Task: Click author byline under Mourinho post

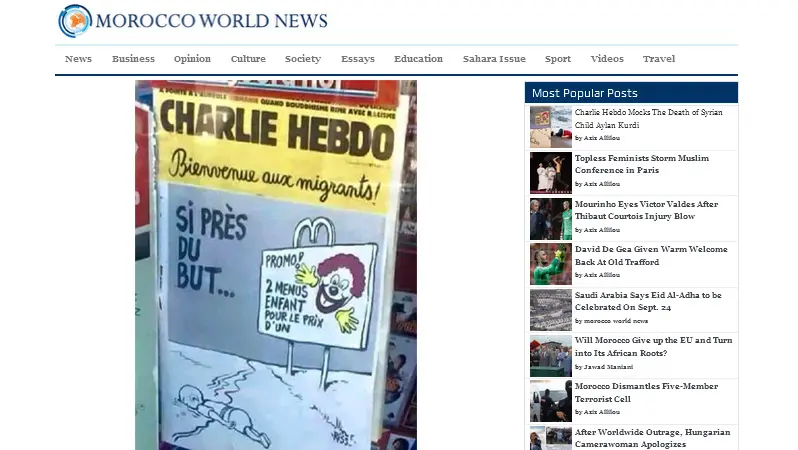Action: coord(597,230)
